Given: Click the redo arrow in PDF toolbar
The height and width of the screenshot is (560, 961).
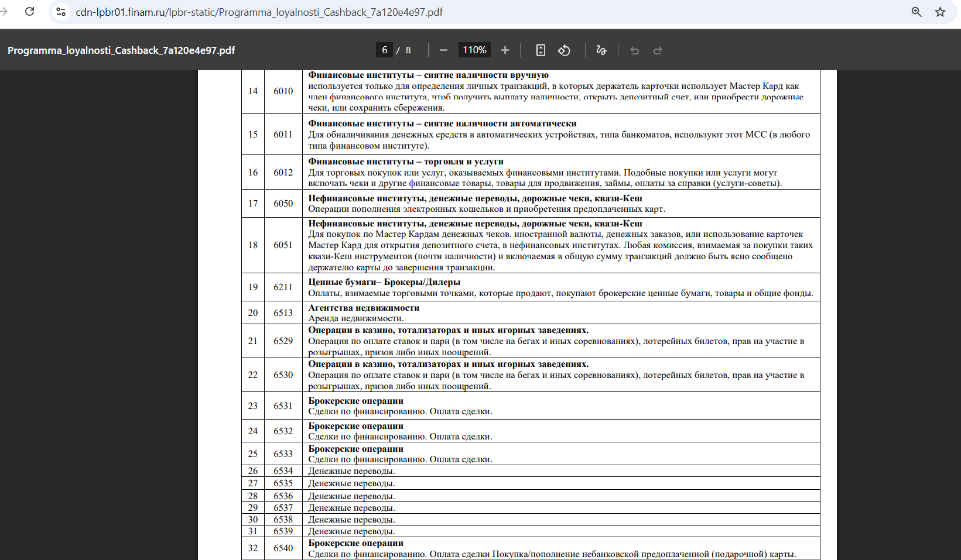Looking at the screenshot, I should click(x=658, y=50).
